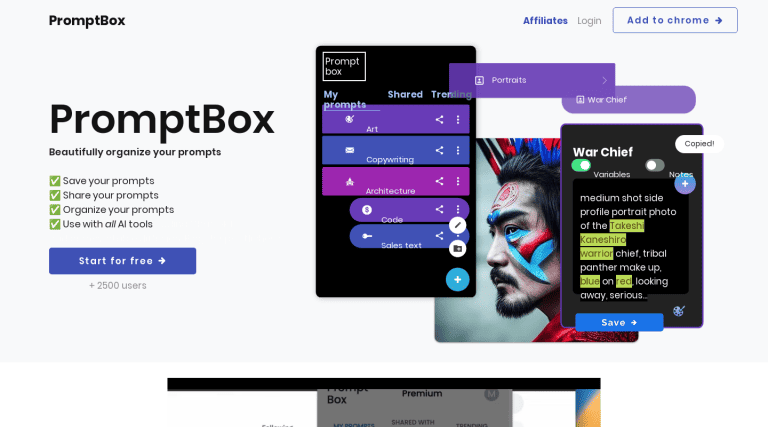The width and height of the screenshot is (768, 427).
Task: Click the pencil edit round button
Action: pyautogui.click(x=457, y=225)
